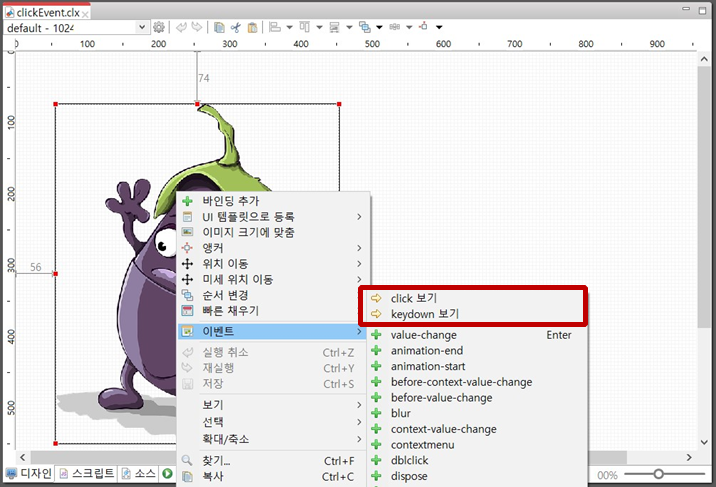Switch to the 소스 tab
The height and width of the screenshot is (487, 716).
click(x=139, y=473)
